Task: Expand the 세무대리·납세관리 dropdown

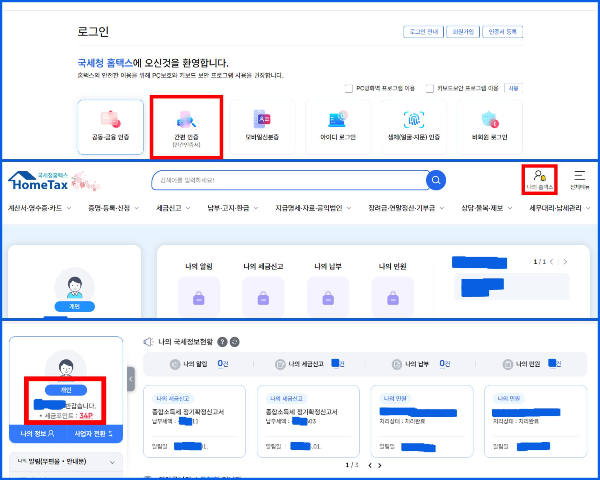Action: point(588,208)
